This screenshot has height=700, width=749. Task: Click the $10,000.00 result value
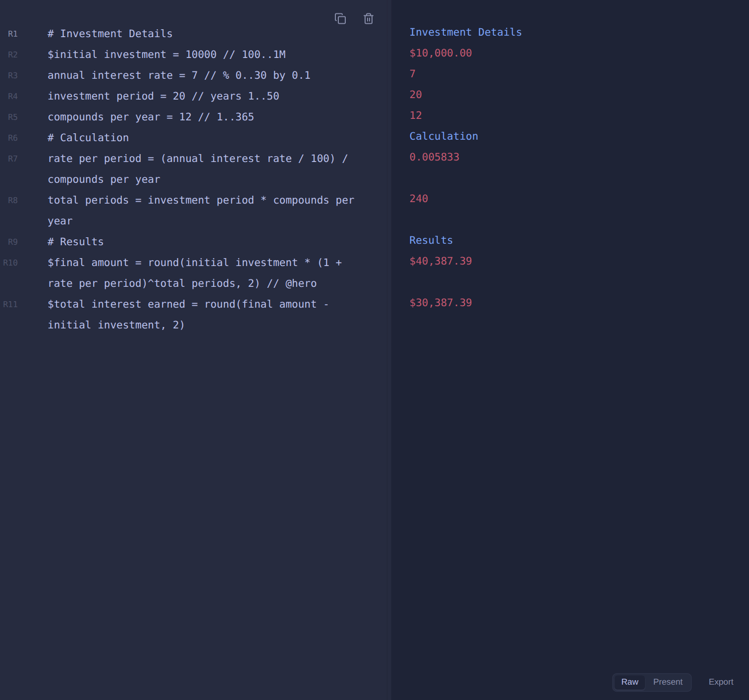(x=440, y=53)
